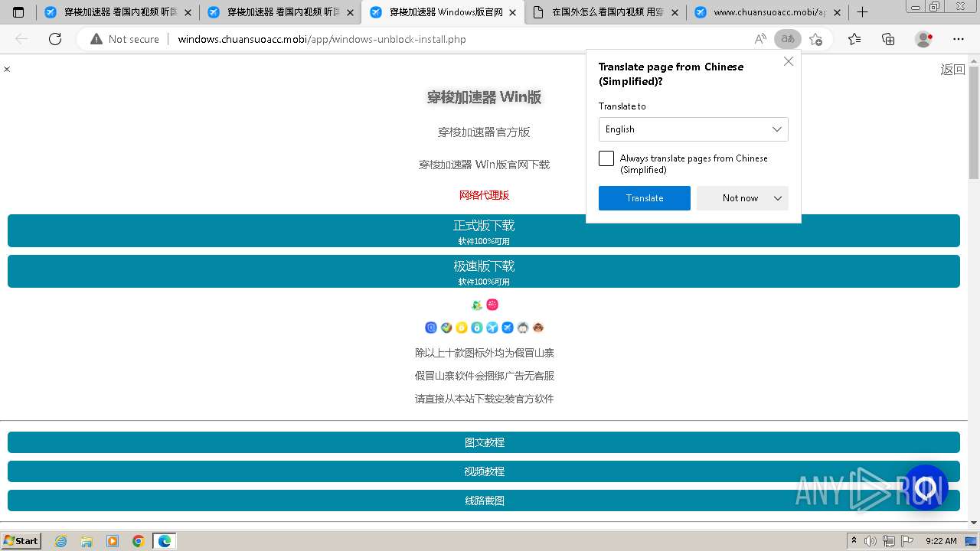The width and height of the screenshot is (980, 551).
Task: Click the browser Refresh icon
Action: point(55,39)
